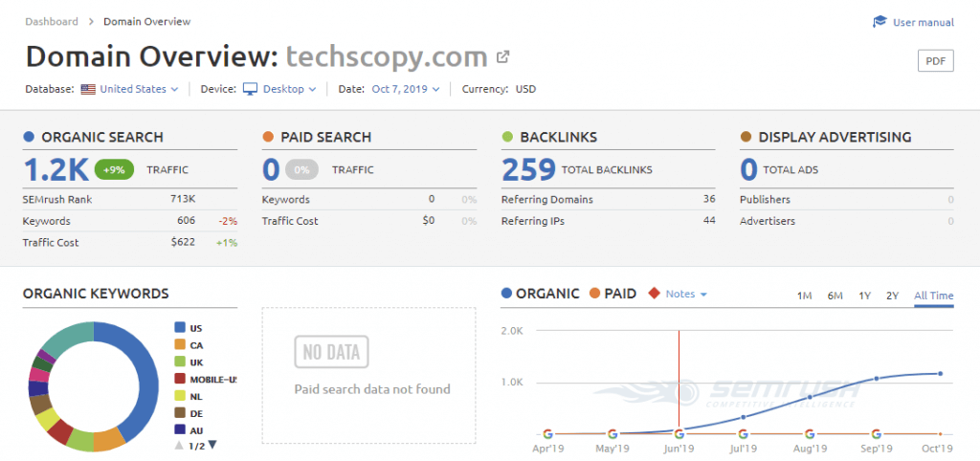Click the Google icon at Apr'19
This screenshot has height=461, width=980.
pos(547,433)
